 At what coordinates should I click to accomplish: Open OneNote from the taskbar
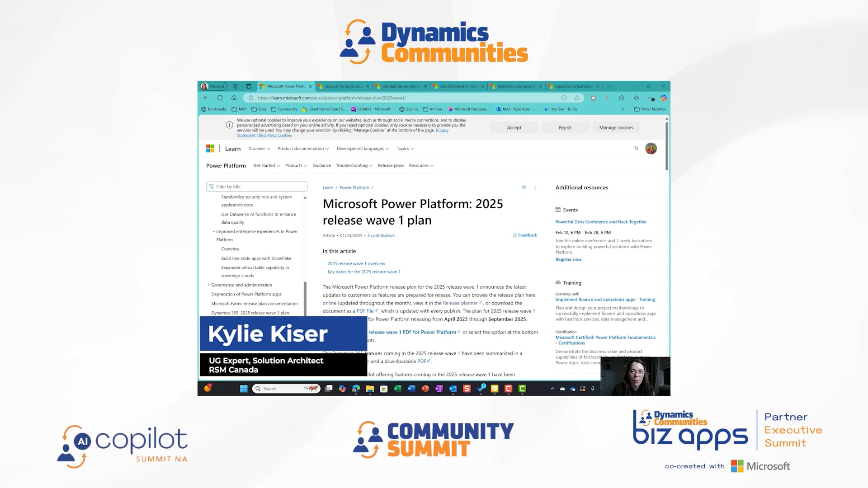439,389
